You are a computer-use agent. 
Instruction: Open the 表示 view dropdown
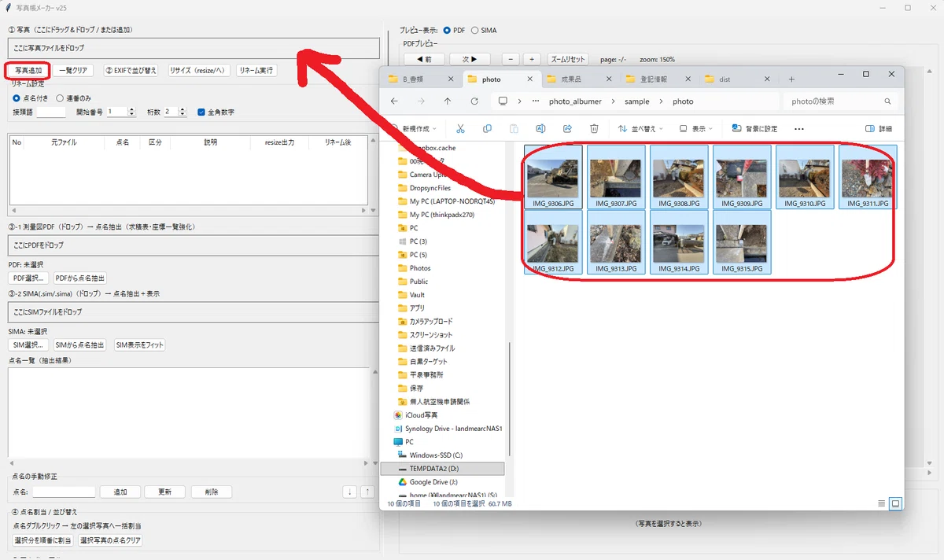point(695,128)
